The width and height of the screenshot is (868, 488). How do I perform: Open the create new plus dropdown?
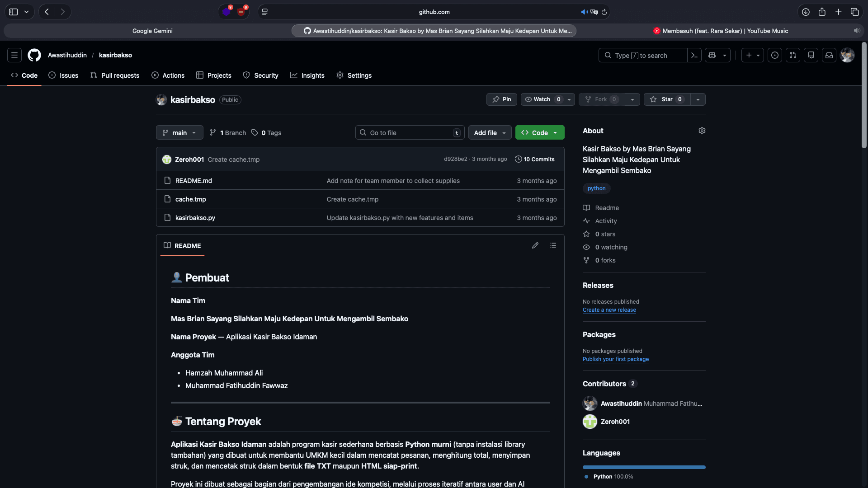coord(753,55)
